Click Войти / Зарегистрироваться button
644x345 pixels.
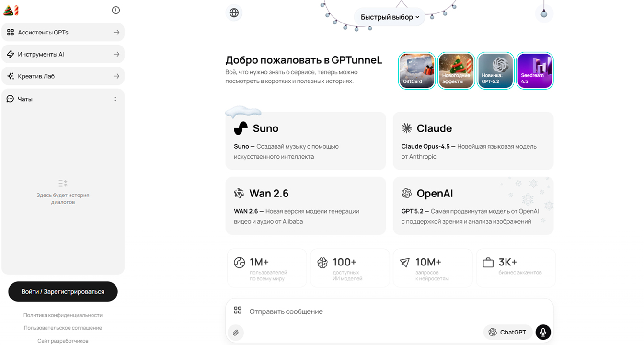63,291
